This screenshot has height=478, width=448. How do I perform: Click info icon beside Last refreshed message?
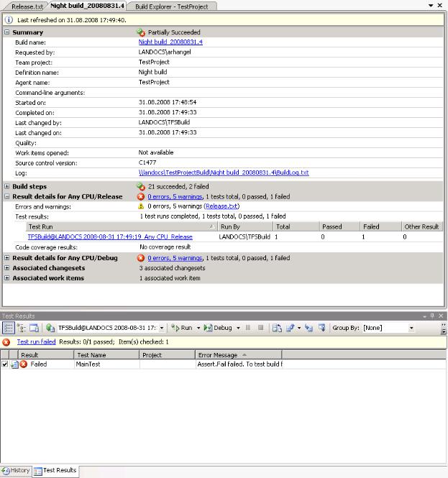pos(9,20)
